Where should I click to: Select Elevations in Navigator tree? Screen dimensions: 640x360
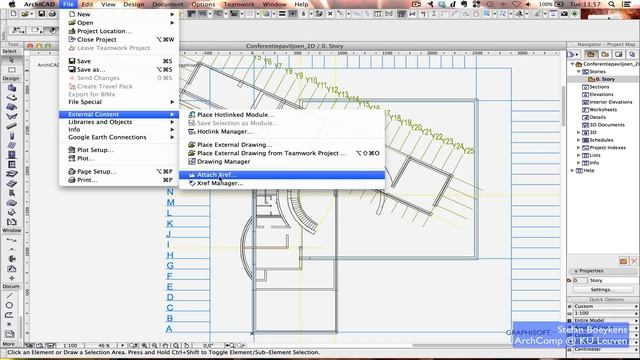[x=601, y=94]
